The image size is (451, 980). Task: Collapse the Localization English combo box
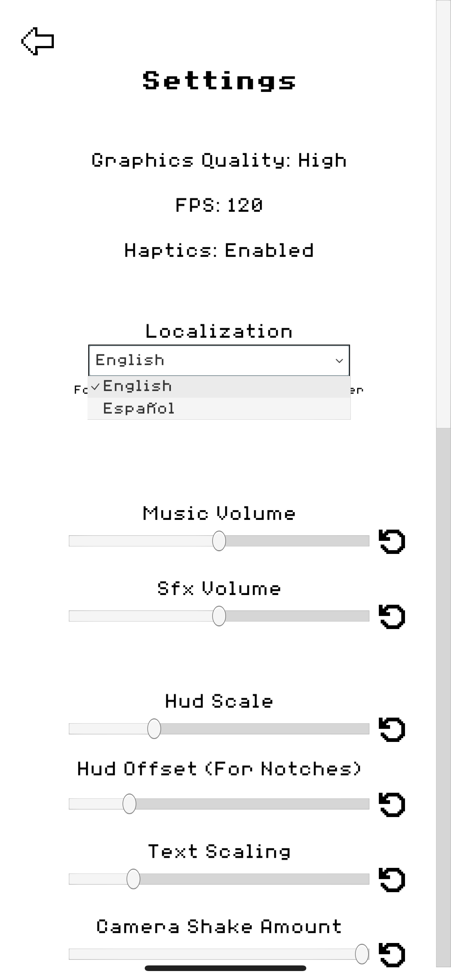point(213,361)
